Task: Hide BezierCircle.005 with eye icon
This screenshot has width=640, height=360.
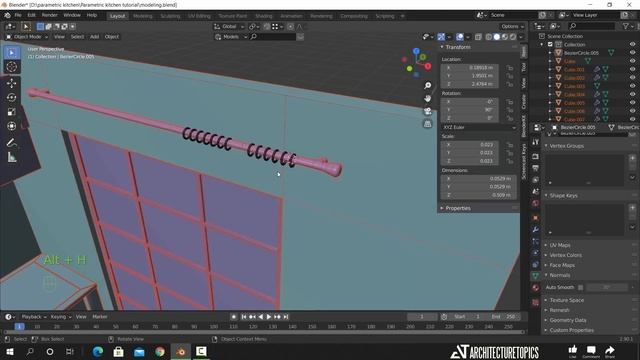Action: [x=632, y=53]
